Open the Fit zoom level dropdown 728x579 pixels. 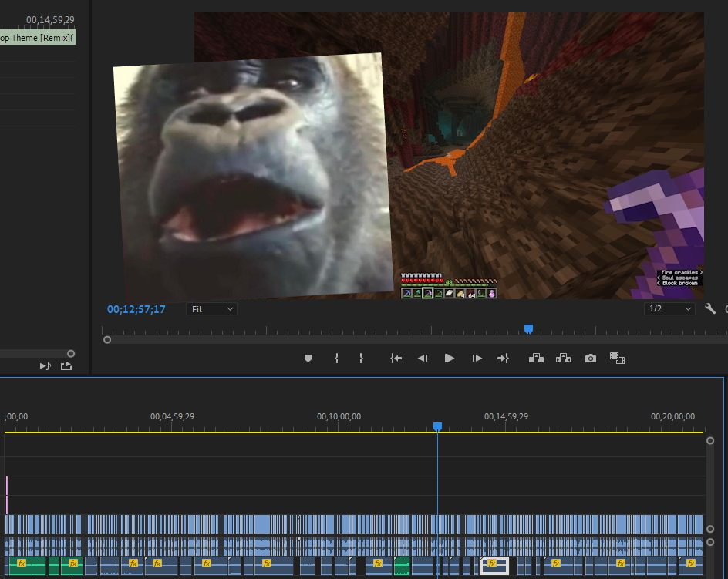click(x=212, y=309)
